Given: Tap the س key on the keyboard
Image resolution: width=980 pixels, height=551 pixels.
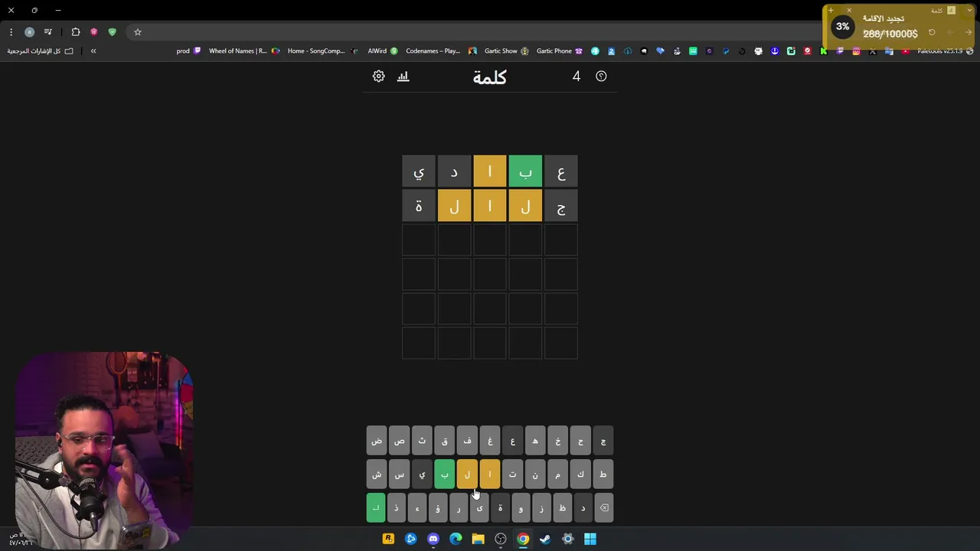Looking at the screenshot, I should pos(399,474).
